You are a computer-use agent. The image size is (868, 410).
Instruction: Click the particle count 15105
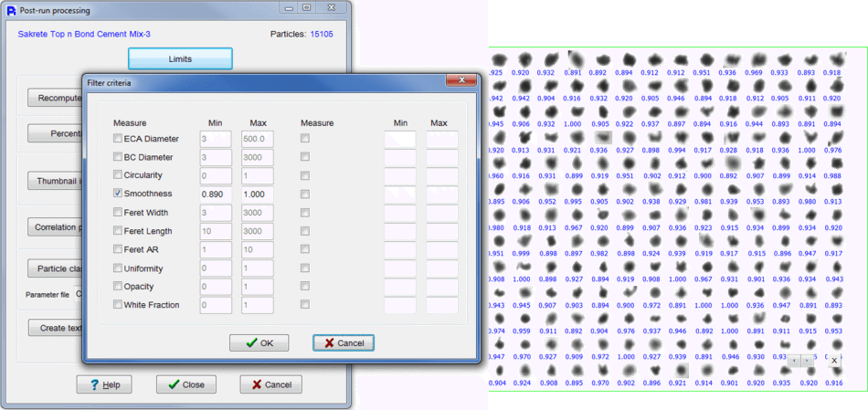tap(322, 35)
